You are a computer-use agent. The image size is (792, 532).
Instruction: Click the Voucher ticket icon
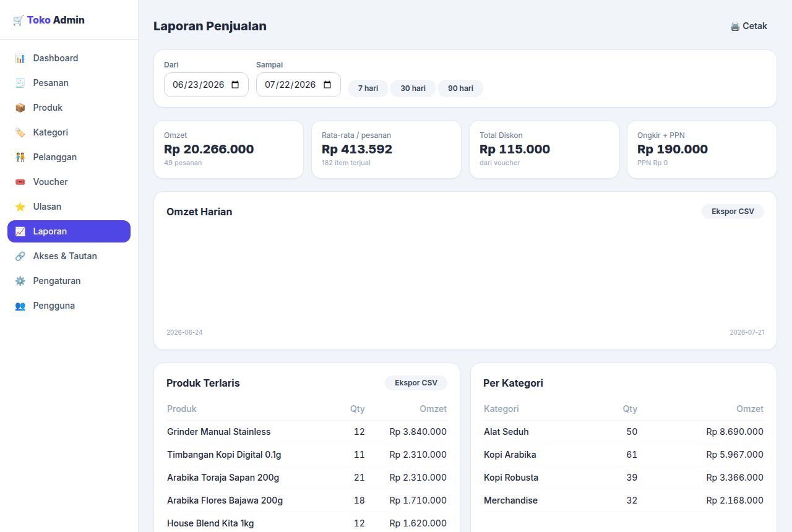(x=20, y=182)
